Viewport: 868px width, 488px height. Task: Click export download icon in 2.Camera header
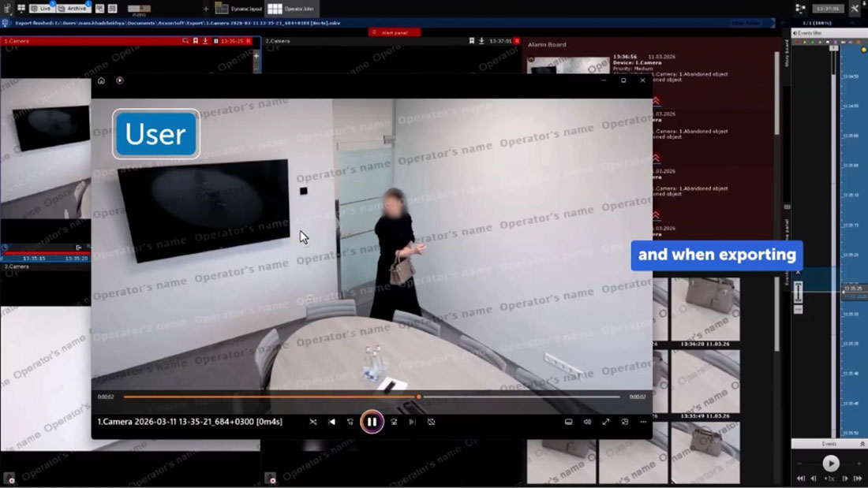coord(481,41)
